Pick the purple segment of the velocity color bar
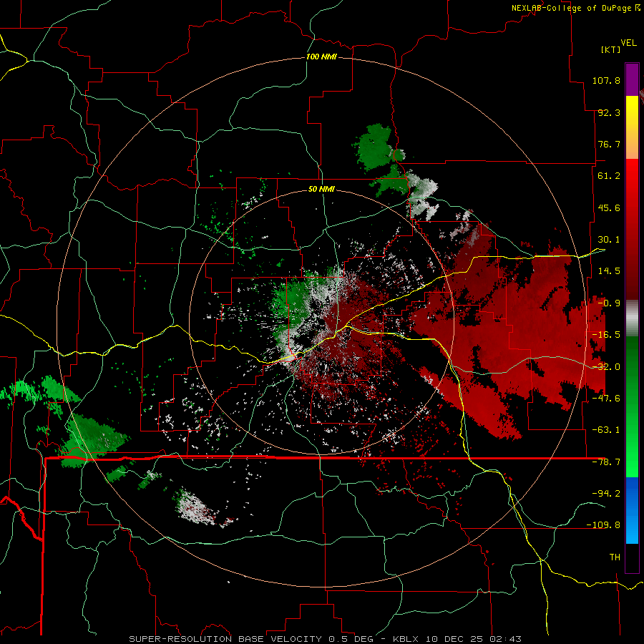This screenshot has height=644, width=644. (632, 79)
